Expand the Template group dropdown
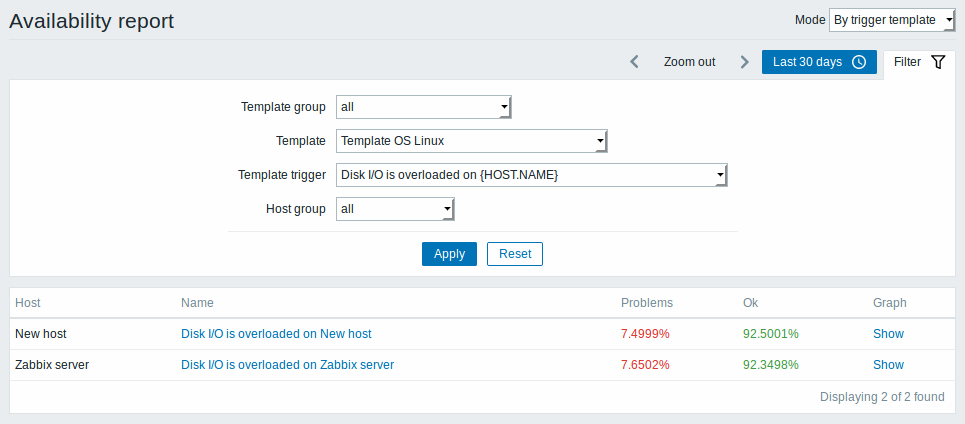Image resolution: width=965 pixels, height=424 pixels. pos(424,107)
